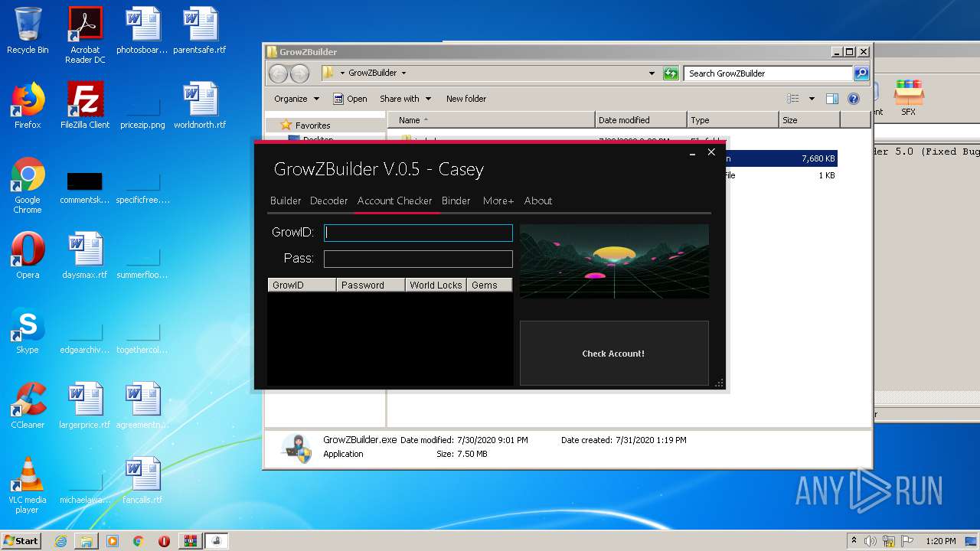Screen dimensions: 980x551
Task: Switch to the Builder tab
Action: pos(286,201)
